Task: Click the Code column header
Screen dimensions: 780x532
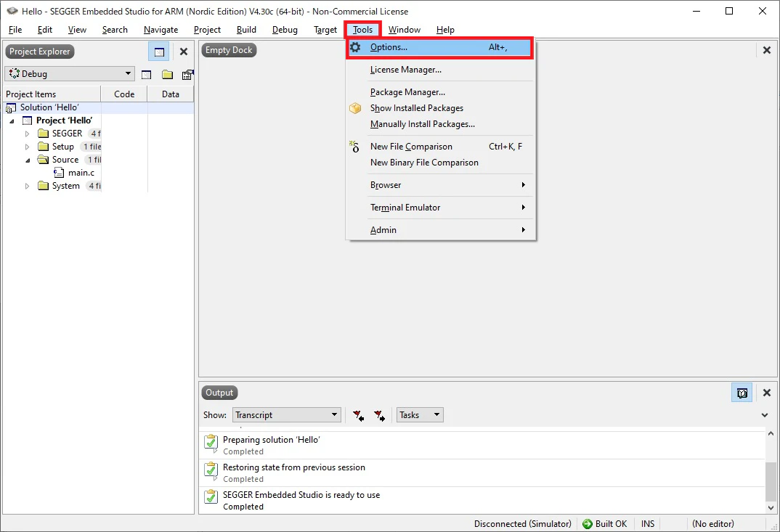Action: 124,94
